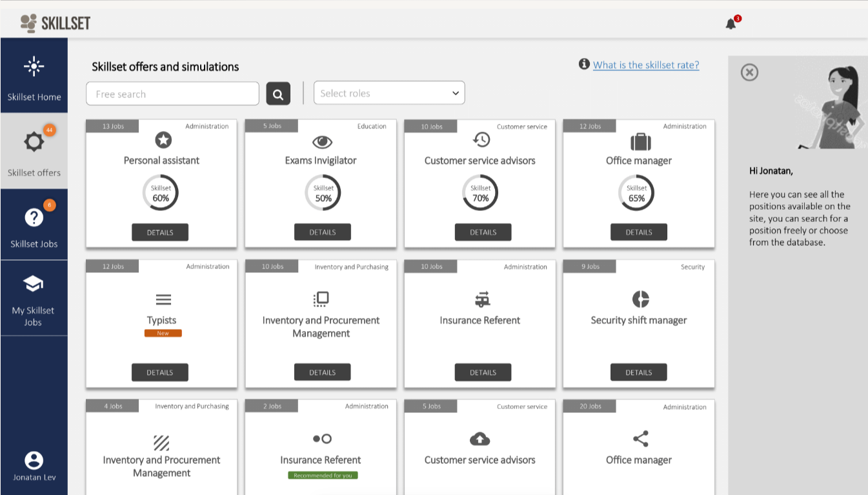Click the 5 Jobs label on Exams Invigilator
This screenshot has width=868, height=495.
(x=272, y=126)
